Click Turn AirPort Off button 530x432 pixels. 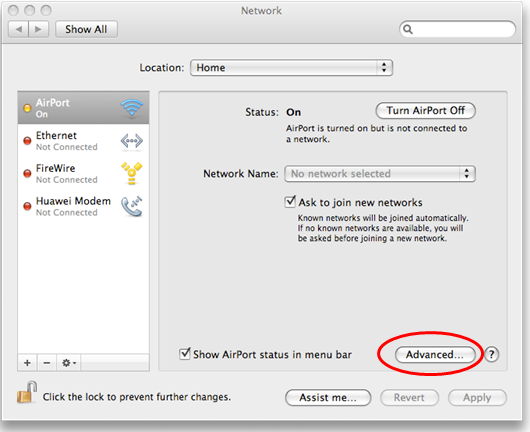[426, 111]
